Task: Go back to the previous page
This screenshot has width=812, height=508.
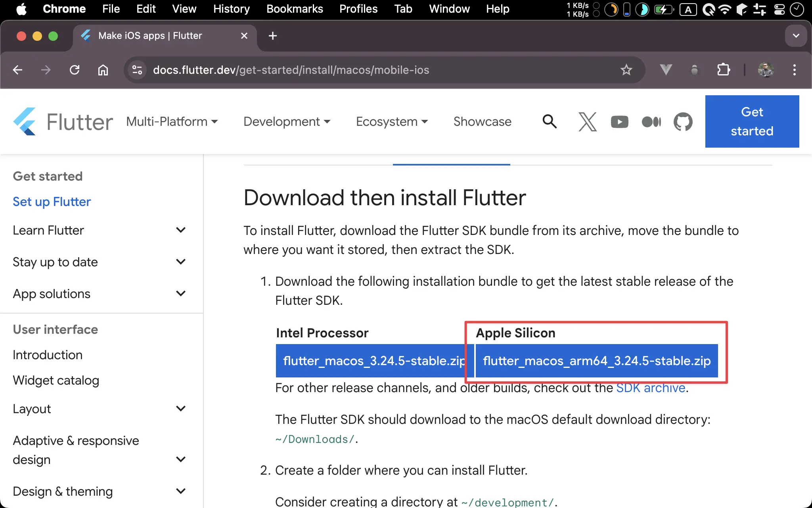Action: coord(17,70)
